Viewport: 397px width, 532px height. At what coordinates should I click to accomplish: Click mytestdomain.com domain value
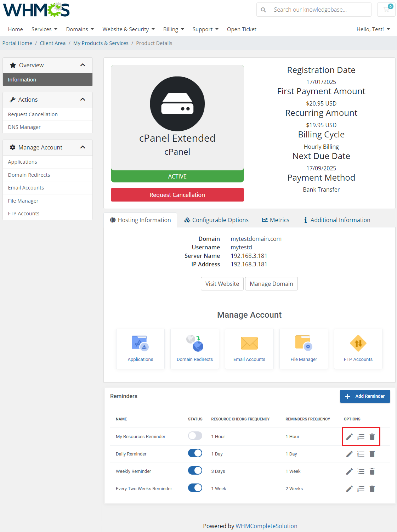click(256, 239)
